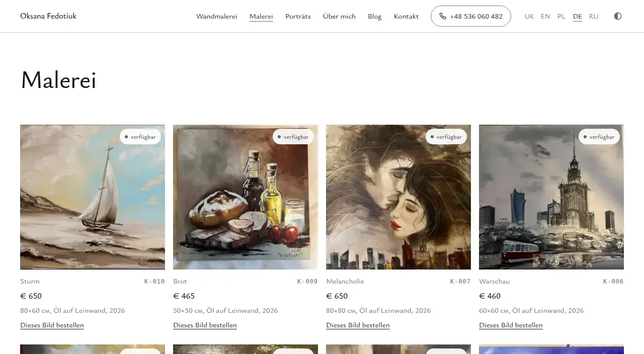This screenshot has height=354, width=644.
Task: Click the catalog code K-006
Action: 613,282
